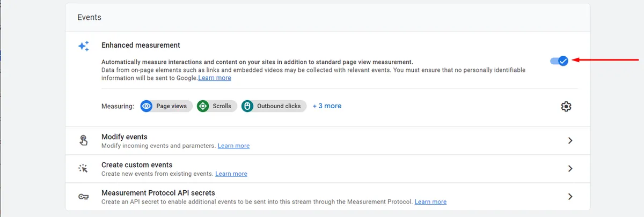Click the Outbound clicks mouse icon
This screenshot has width=644, height=217.
point(247,106)
